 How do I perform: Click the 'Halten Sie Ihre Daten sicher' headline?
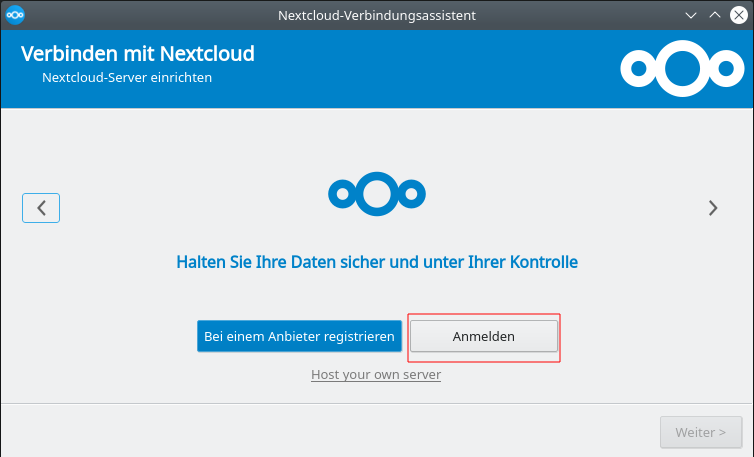pyautogui.click(x=377, y=262)
